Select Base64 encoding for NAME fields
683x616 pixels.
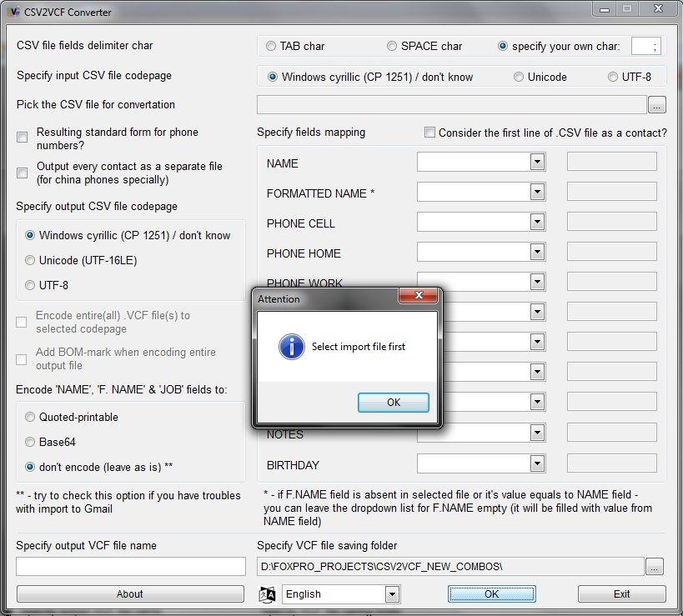[30, 442]
